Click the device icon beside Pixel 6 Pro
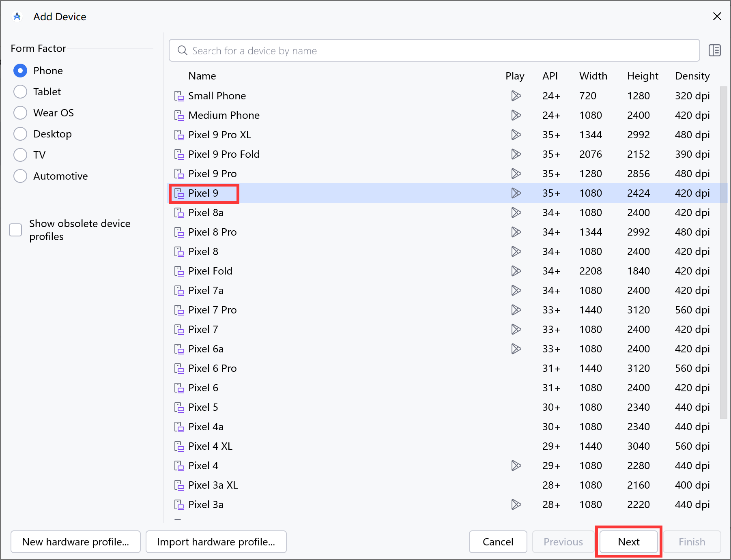731x560 pixels. (179, 369)
